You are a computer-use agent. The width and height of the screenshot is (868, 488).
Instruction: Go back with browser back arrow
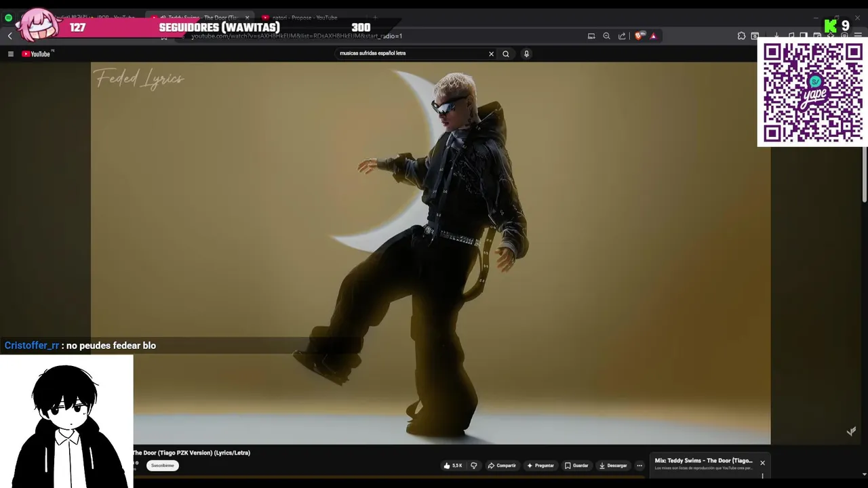[x=10, y=36]
